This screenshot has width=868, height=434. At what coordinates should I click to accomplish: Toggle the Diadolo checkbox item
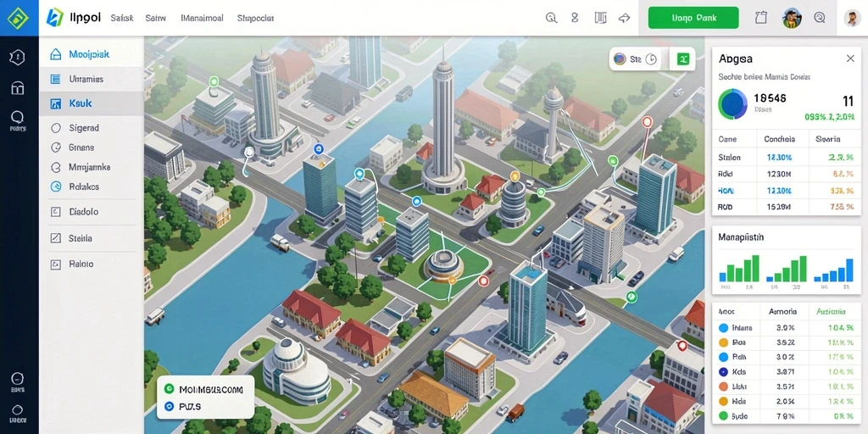point(75,211)
